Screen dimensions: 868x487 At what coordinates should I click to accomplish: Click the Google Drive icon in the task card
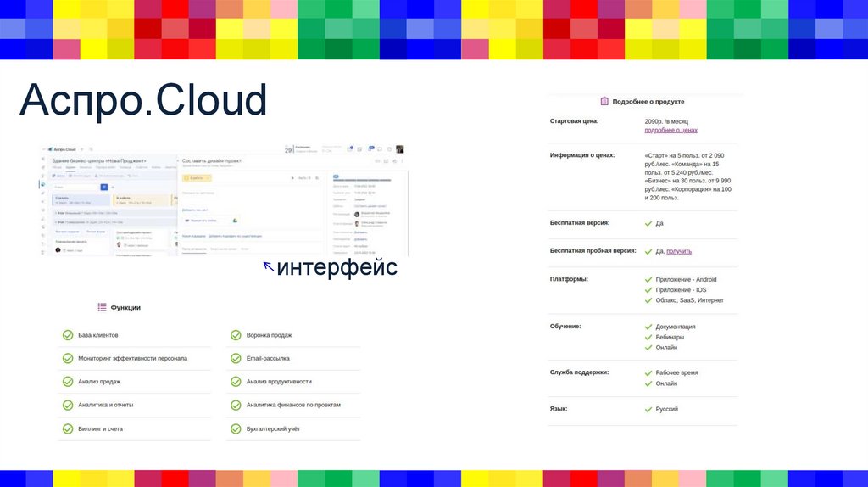pos(235,221)
